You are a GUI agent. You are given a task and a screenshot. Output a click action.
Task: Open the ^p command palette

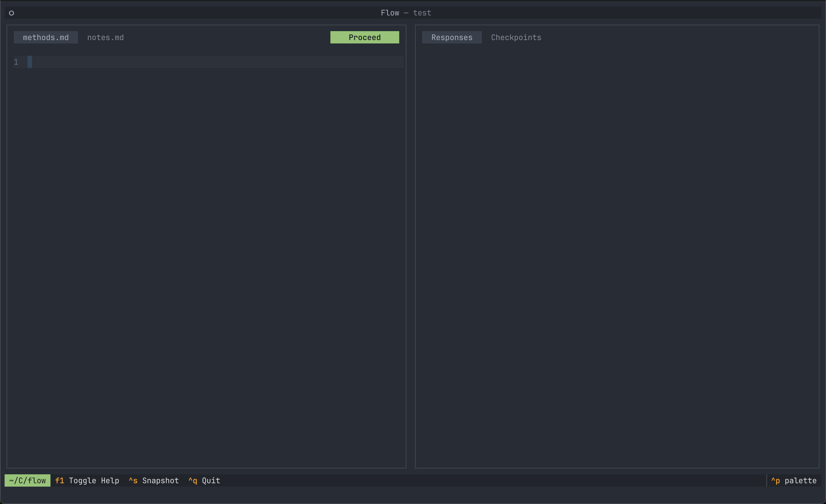[x=793, y=480]
